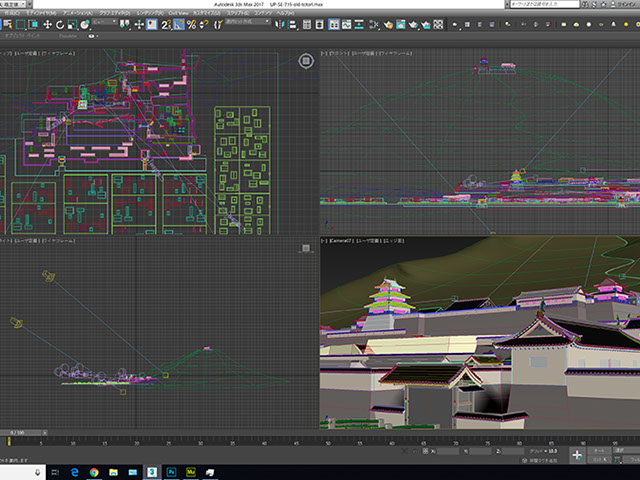The height and width of the screenshot is (480, 640).
Task: Click the ViewCube in the top-left viewport
Action: click(x=304, y=62)
